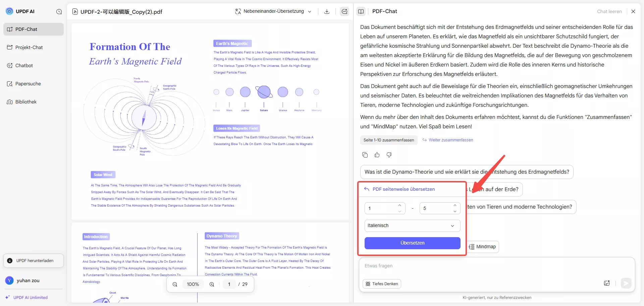Click the Übersetzen button

(413, 243)
